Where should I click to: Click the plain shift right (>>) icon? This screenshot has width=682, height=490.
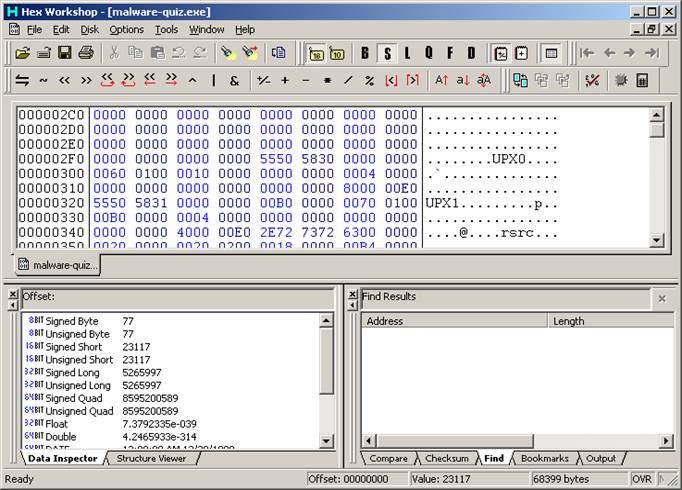click(x=86, y=80)
